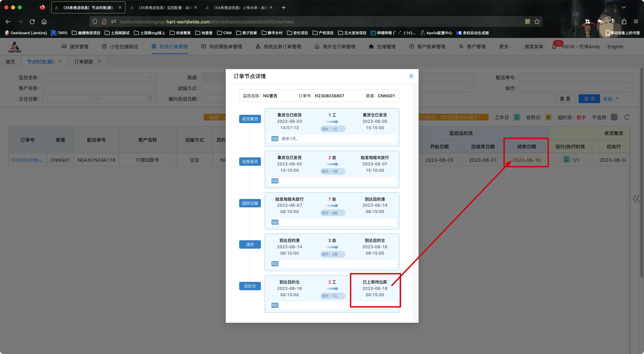Click the browser home icon

[x=44, y=22]
